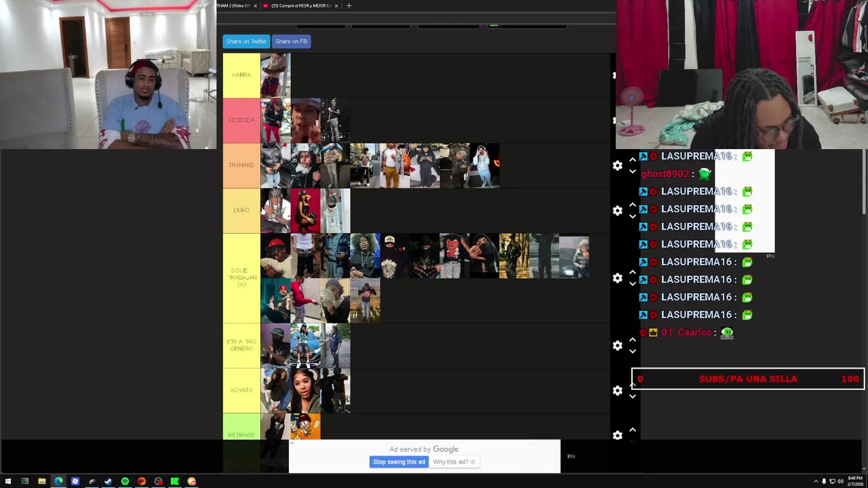This screenshot has height=488, width=868.
Task: Click 'Stop seeing this ad' button
Action: click(399, 462)
